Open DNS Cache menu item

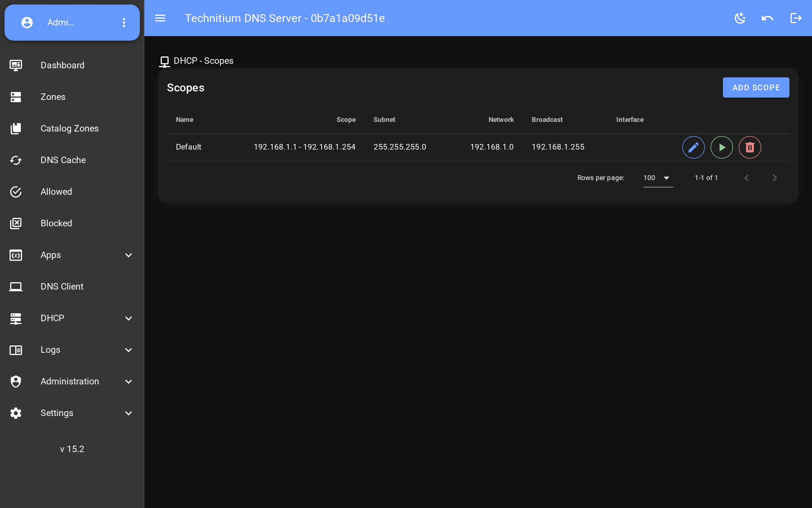(72, 160)
